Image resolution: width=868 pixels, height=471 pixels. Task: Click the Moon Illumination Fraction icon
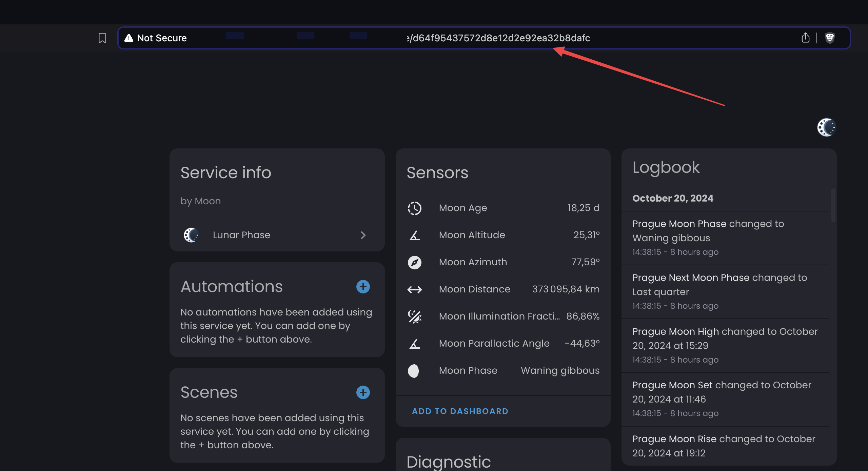pyautogui.click(x=414, y=316)
